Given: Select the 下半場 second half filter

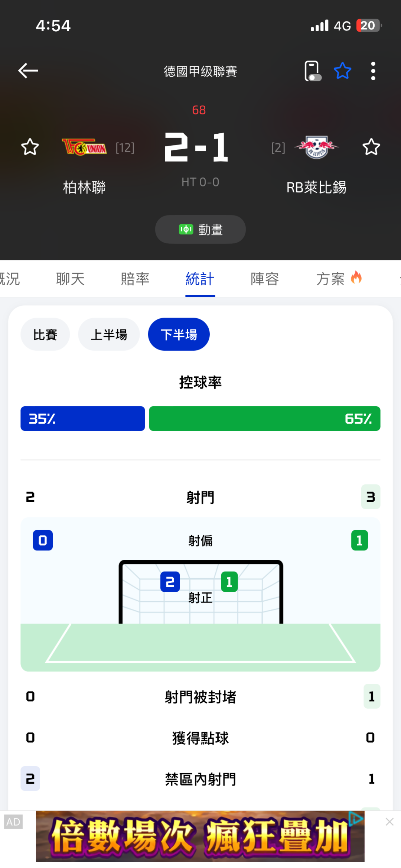Looking at the screenshot, I should tap(179, 335).
